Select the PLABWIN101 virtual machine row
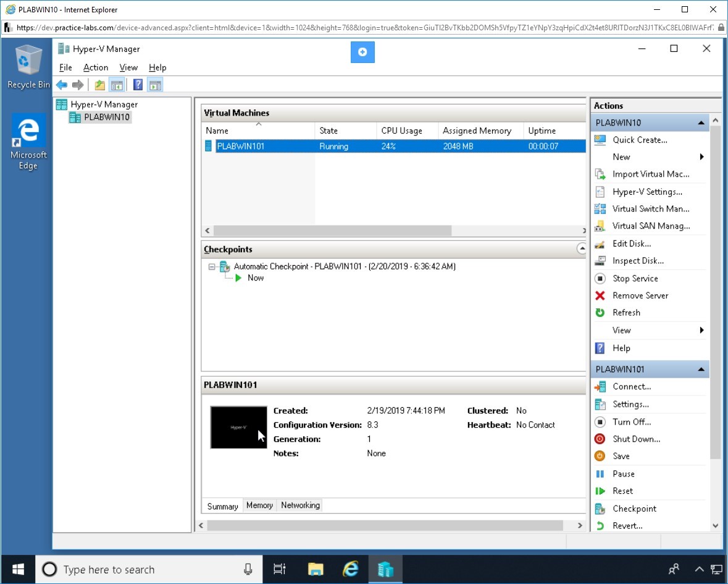The height and width of the screenshot is (584, 728). [x=395, y=146]
